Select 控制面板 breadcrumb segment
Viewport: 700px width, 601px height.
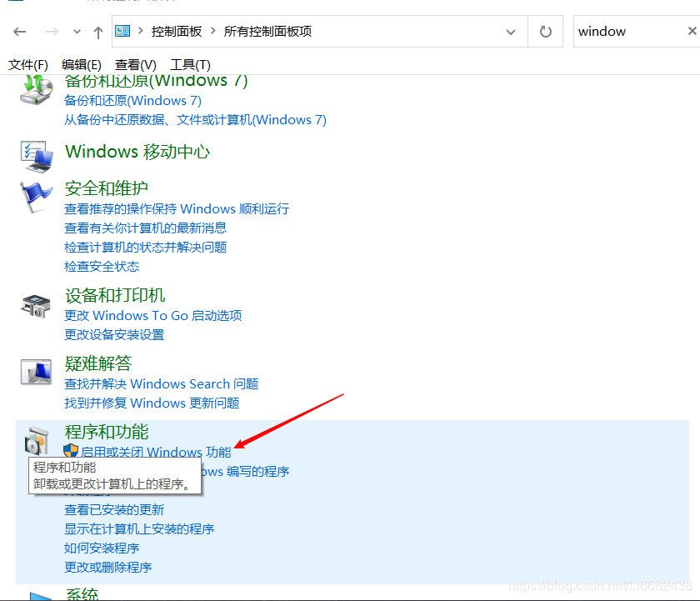coord(177,31)
